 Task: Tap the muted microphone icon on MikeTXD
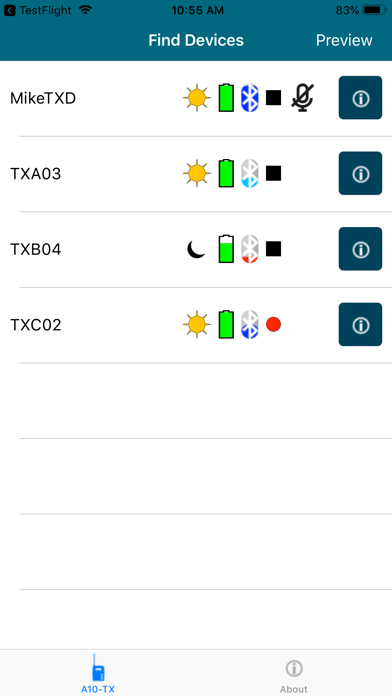click(x=302, y=98)
